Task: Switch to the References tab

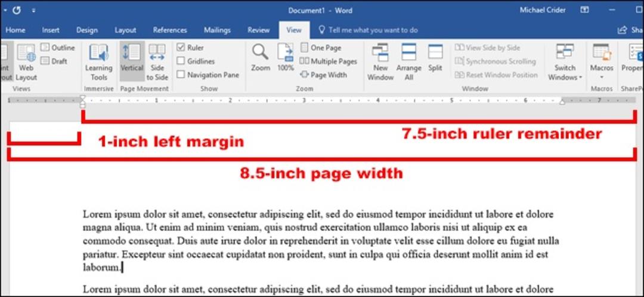Action: [x=170, y=30]
